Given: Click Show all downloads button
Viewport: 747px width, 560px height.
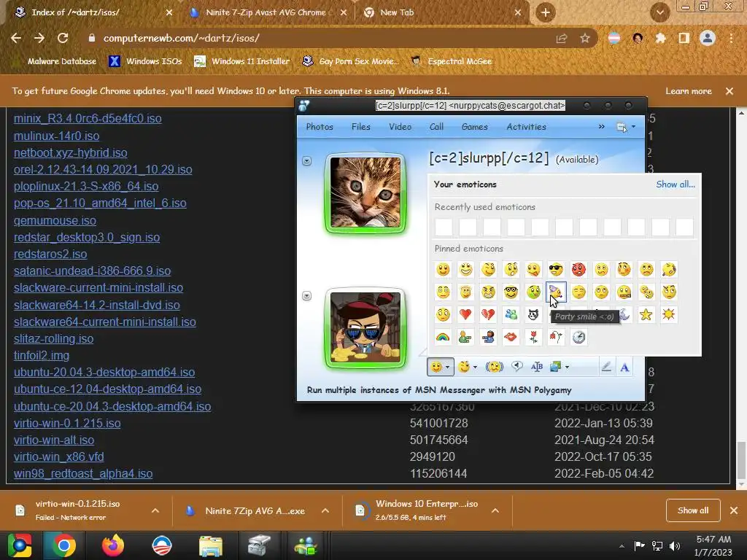Looking at the screenshot, I should (693, 510).
